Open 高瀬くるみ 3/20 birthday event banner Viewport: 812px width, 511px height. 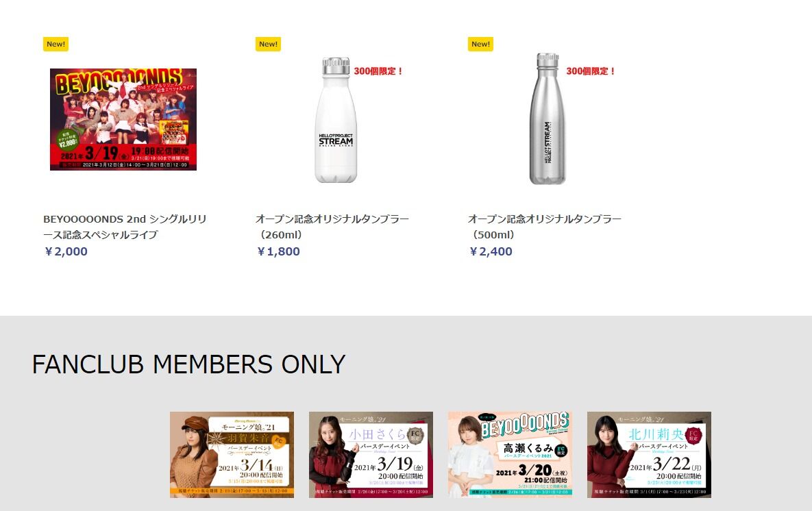(x=510, y=455)
